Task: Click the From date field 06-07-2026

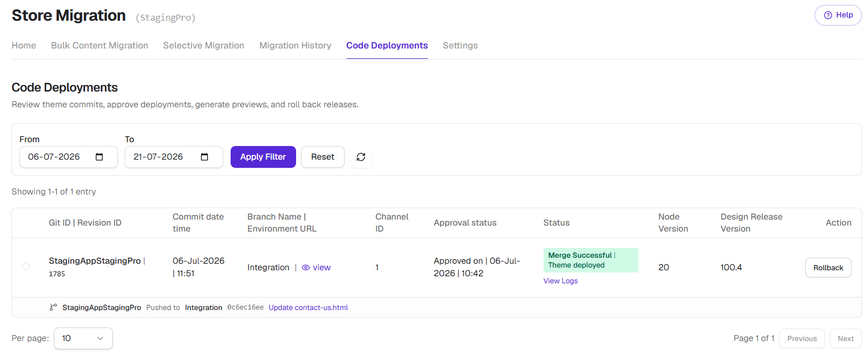Action: pos(69,157)
